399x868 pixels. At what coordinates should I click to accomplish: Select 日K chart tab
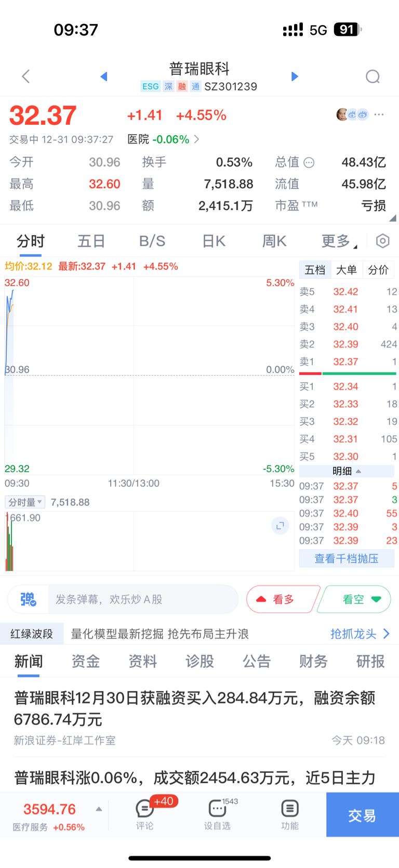click(214, 241)
